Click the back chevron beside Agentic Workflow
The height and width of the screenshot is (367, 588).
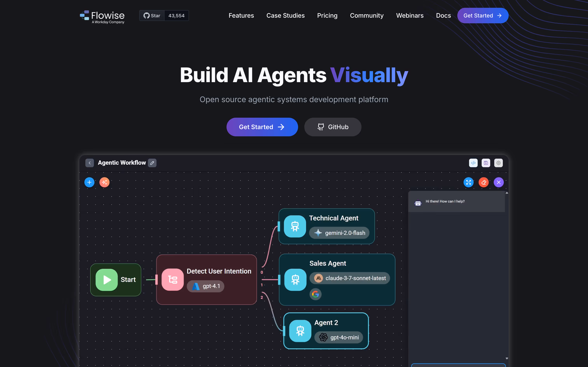(x=90, y=163)
